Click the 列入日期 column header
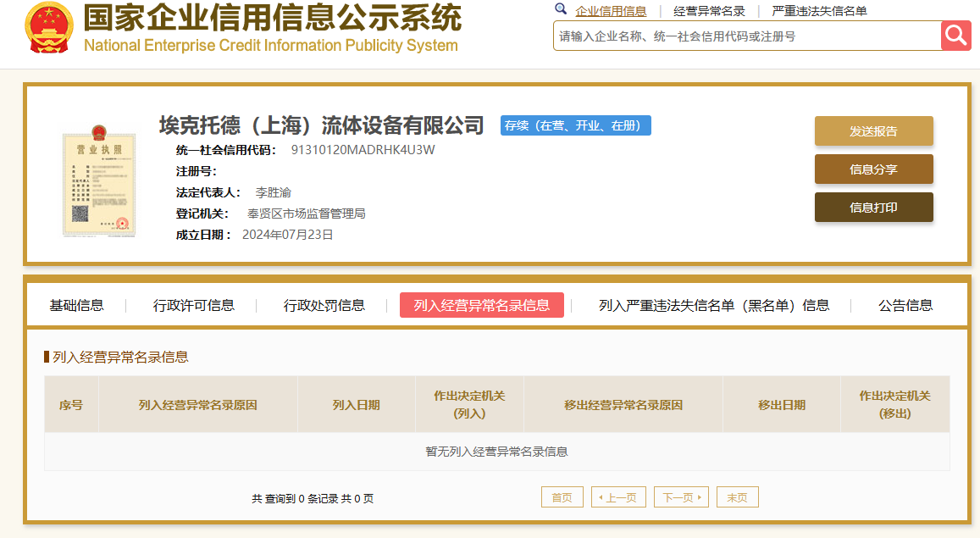This screenshot has height=538, width=980. click(357, 405)
